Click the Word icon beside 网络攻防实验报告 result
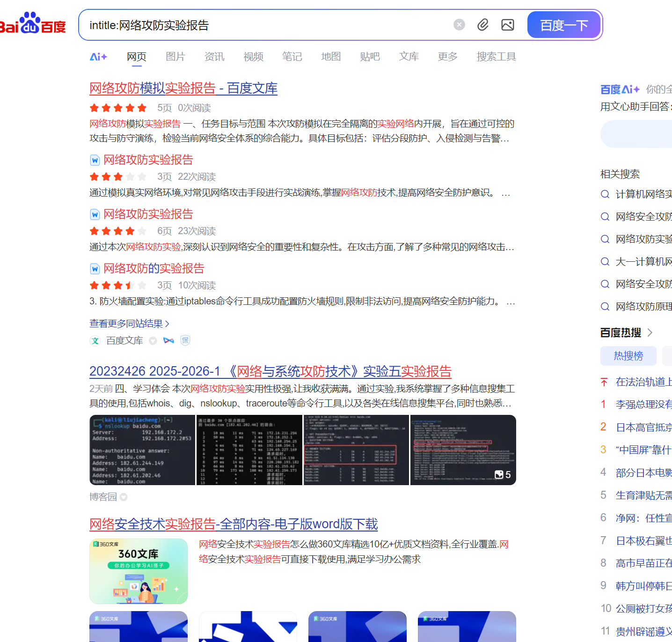The image size is (672, 642). [95, 160]
